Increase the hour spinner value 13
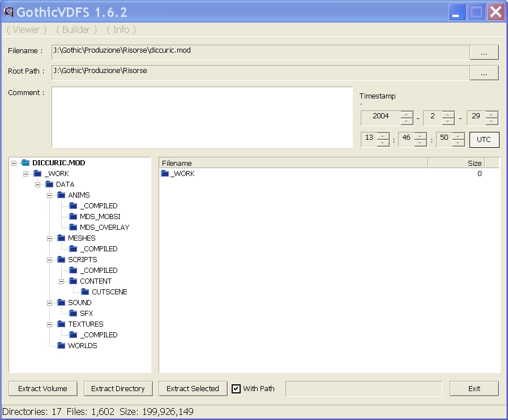508x420 pixels. pos(383,136)
